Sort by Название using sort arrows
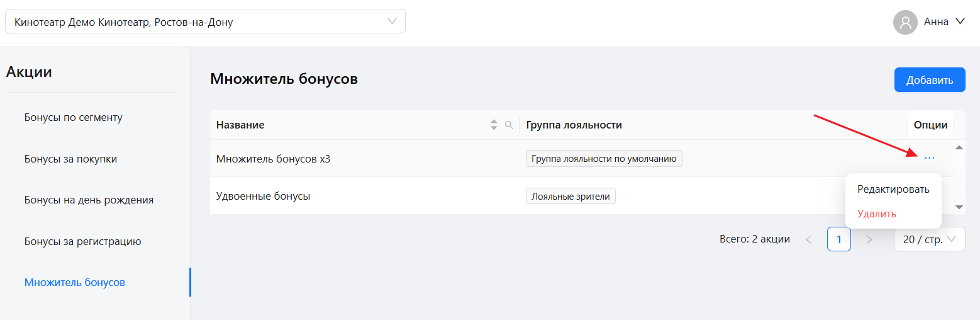980x320 pixels. (x=494, y=125)
